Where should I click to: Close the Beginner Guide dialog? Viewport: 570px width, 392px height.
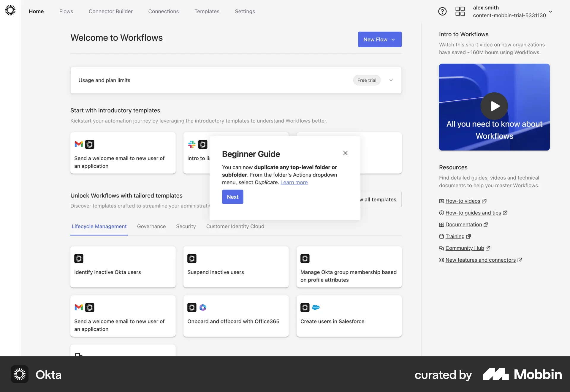[x=345, y=153]
